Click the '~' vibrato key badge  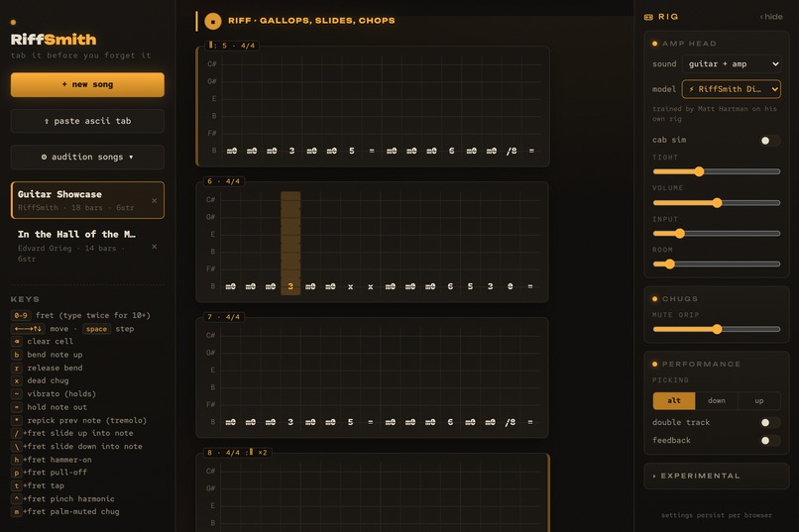click(x=17, y=393)
